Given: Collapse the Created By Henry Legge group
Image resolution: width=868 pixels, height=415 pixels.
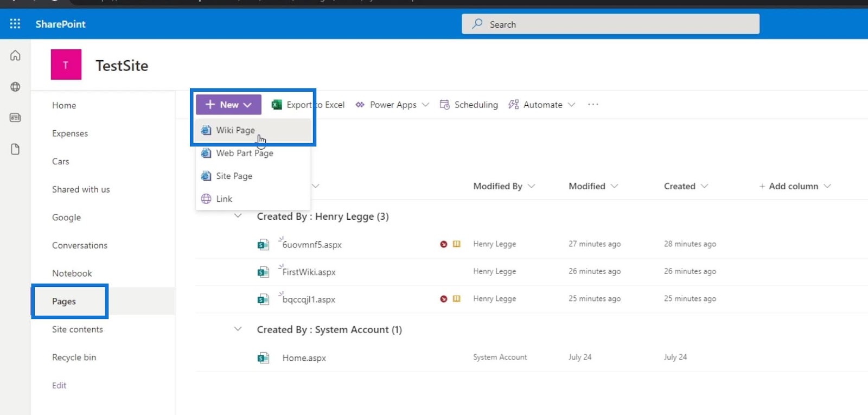Looking at the screenshot, I should tap(238, 216).
